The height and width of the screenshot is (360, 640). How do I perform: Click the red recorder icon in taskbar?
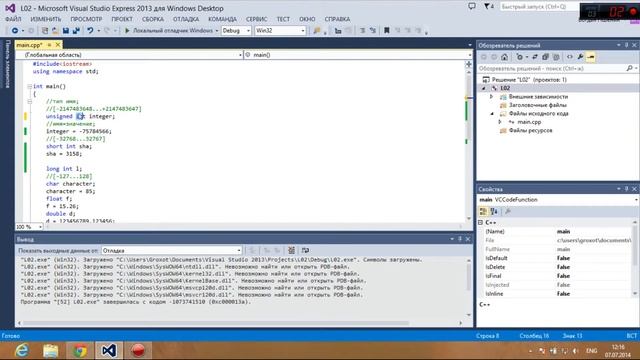click(138, 351)
